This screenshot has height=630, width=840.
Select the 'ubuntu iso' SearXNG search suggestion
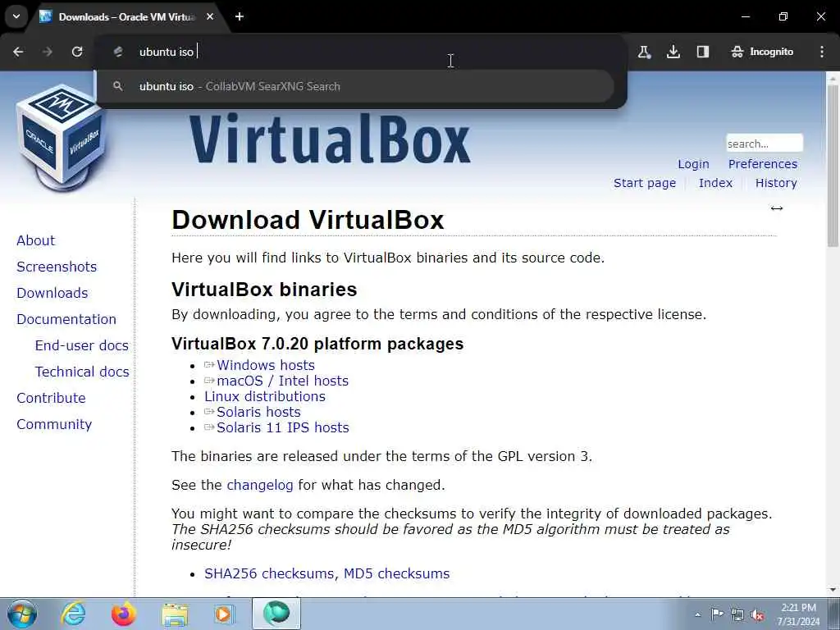point(355,86)
